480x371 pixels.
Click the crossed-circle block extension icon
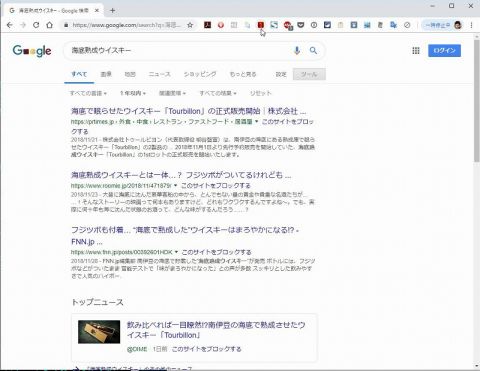click(x=407, y=25)
